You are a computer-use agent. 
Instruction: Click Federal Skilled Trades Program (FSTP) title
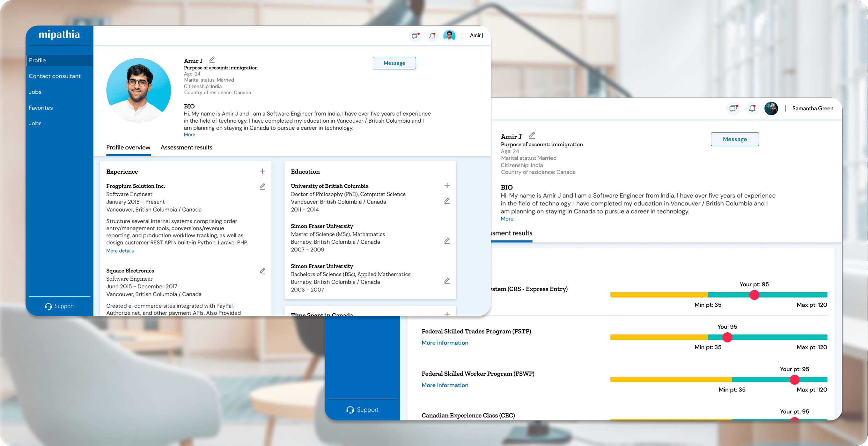(476, 332)
